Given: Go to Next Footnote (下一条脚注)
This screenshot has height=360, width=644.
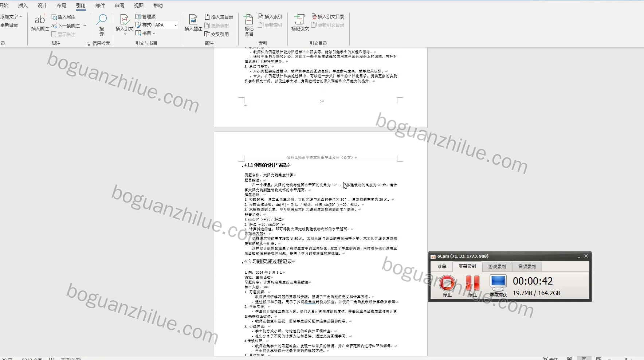Looking at the screenshot, I should coord(66,26).
